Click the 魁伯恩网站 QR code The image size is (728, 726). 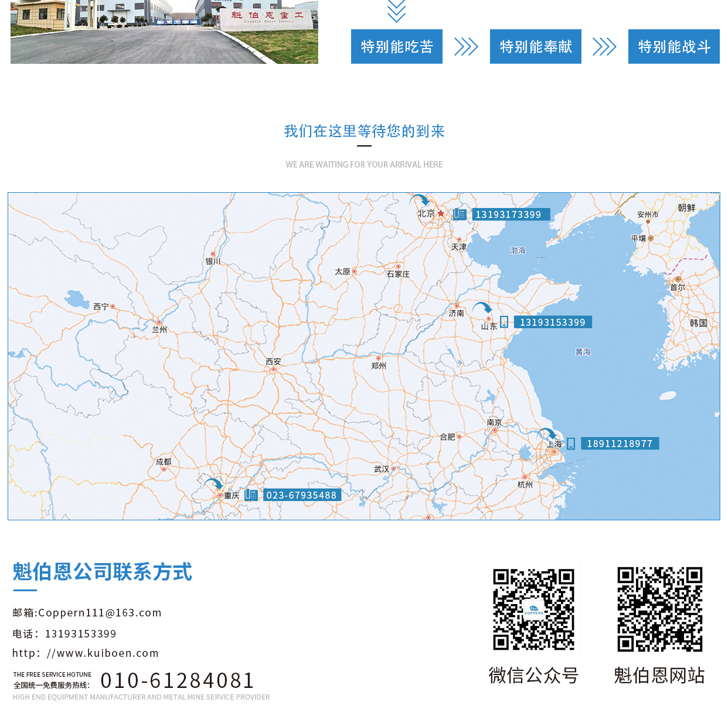[x=659, y=609]
